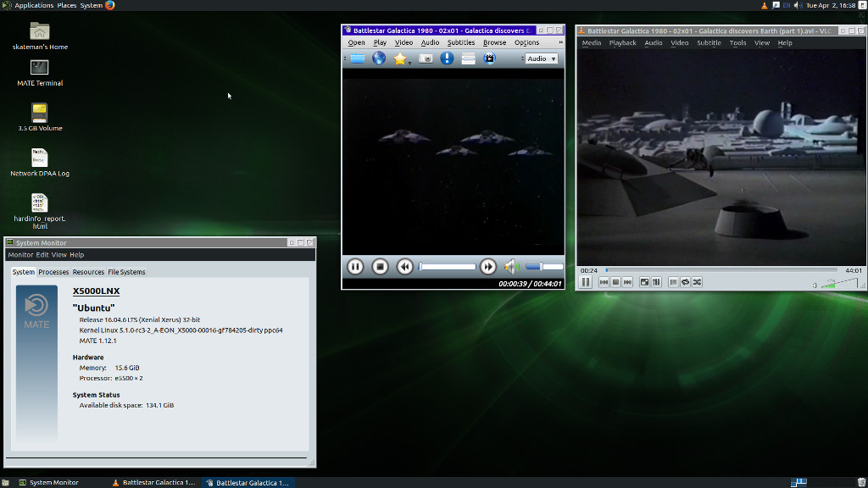Click VLC's next media button
This screenshot has width=868, height=488.
[x=627, y=282]
